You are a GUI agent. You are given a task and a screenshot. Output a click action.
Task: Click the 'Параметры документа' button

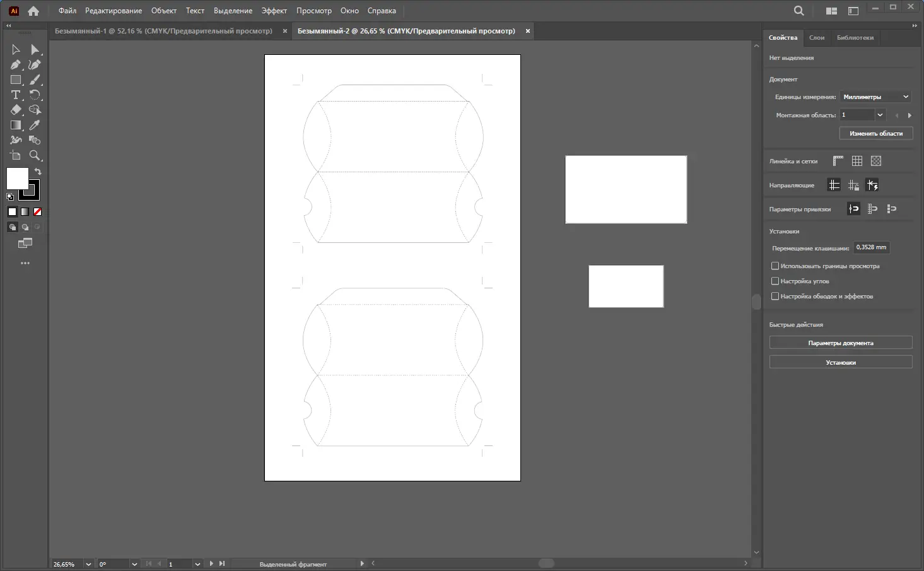click(841, 343)
